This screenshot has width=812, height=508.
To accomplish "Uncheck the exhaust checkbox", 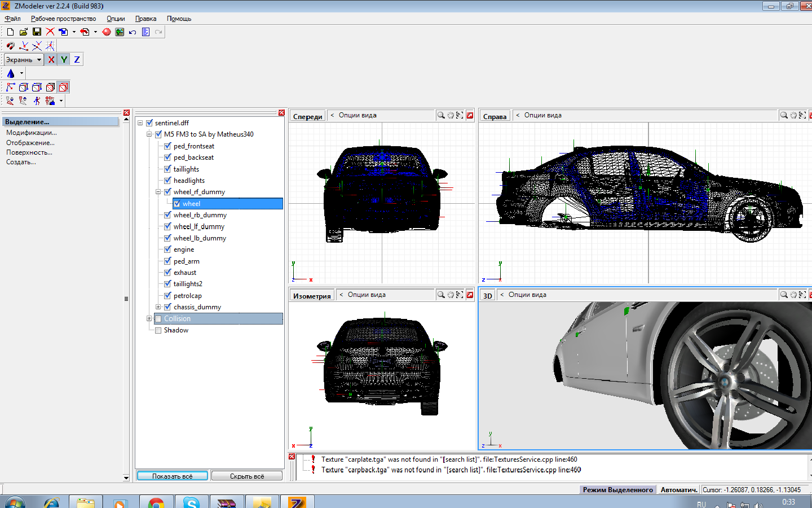I will pyautogui.click(x=167, y=273).
